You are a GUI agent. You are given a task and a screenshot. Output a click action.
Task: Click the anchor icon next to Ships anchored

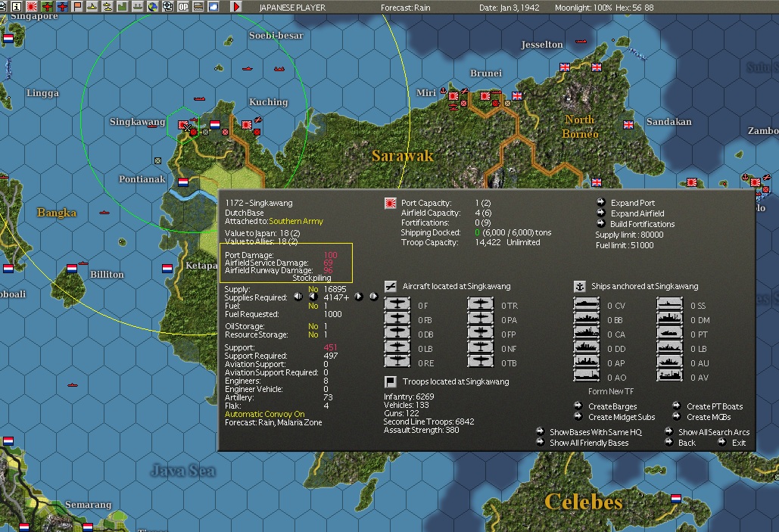(x=579, y=286)
